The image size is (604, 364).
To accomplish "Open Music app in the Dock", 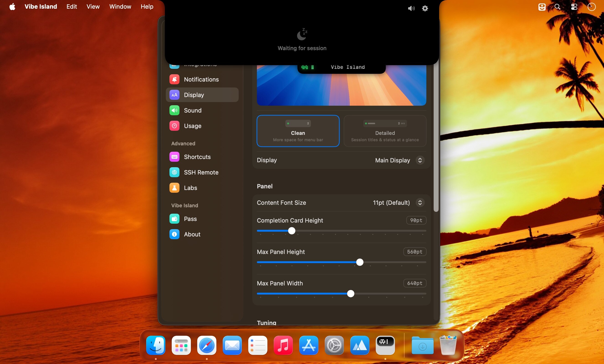I will coord(283,345).
